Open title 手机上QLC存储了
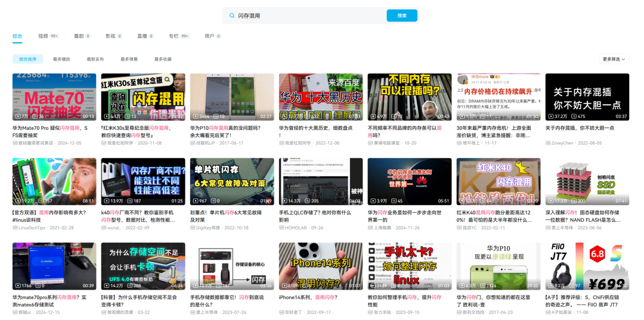 315,216
